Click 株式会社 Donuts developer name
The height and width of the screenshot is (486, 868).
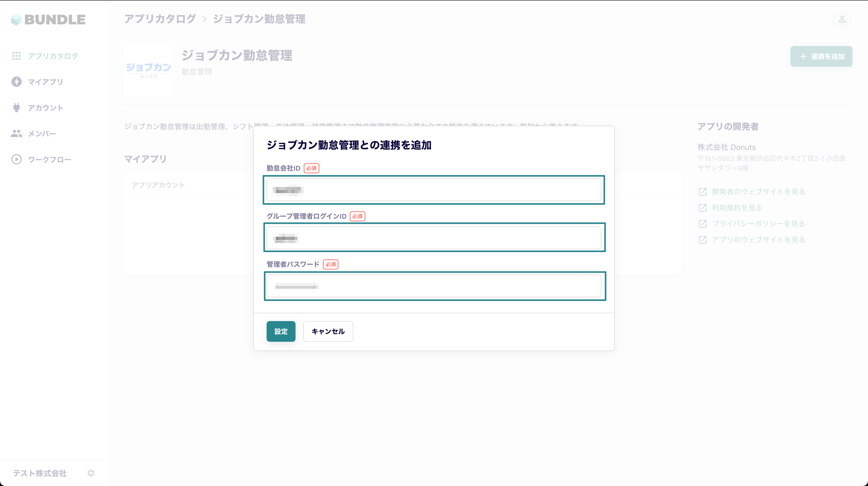[x=726, y=147]
